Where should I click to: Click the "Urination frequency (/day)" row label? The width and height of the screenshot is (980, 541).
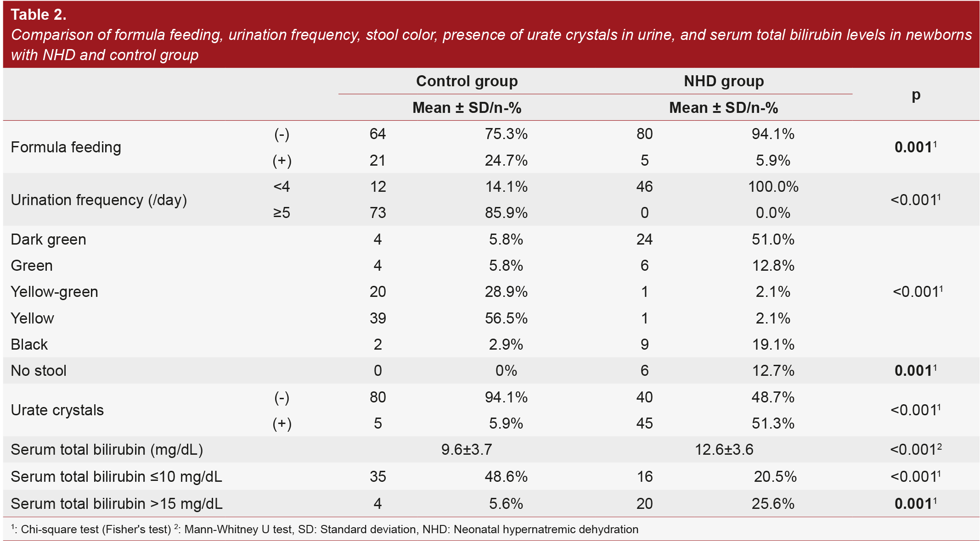(x=99, y=200)
